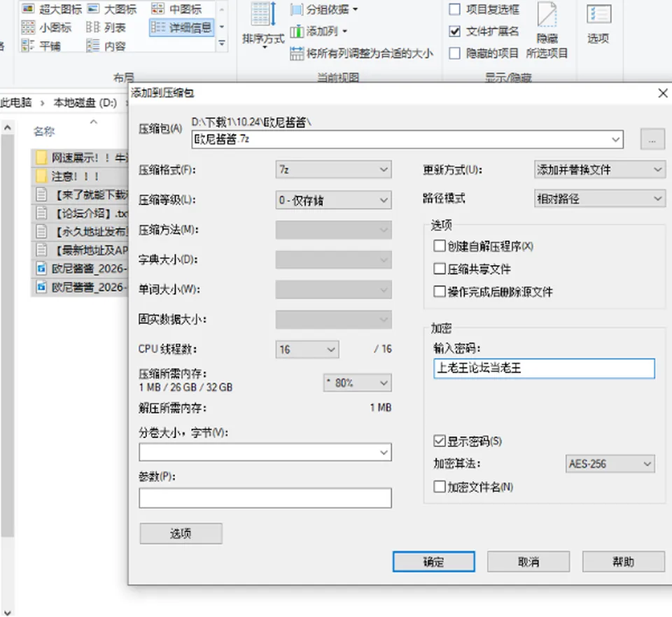The image size is (672, 617).
Task: Close the 添加到压缩包 dialog
Action: 663,93
